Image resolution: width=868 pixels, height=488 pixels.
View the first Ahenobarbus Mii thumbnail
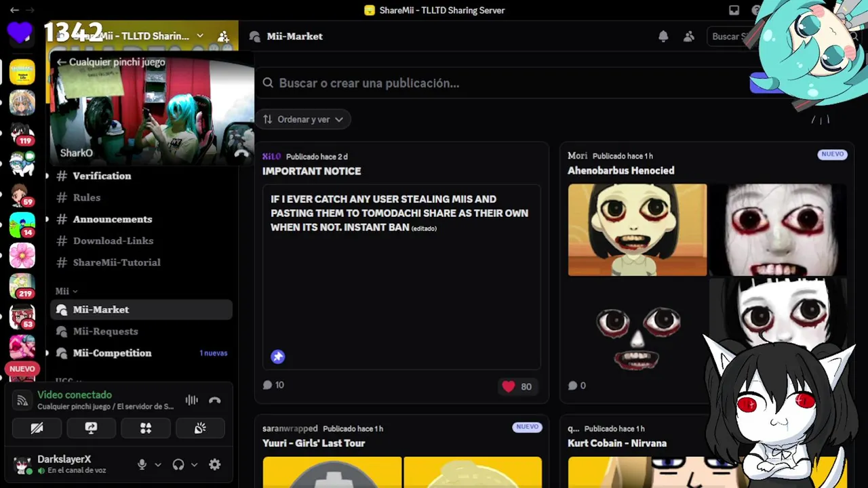coord(637,230)
